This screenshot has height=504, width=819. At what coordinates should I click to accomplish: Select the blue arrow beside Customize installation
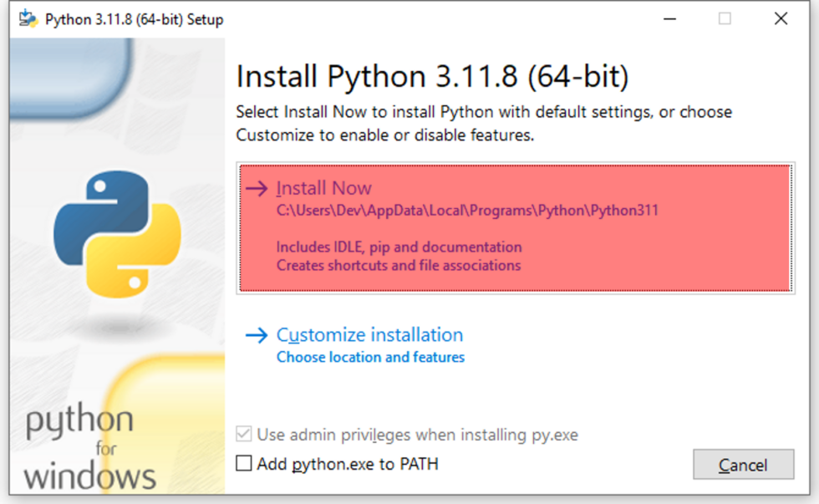256,335
